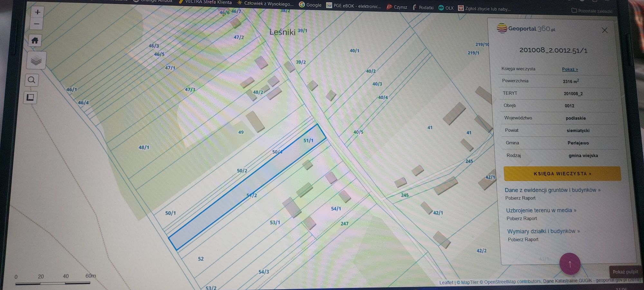Close the Geoportal parcel info panel
The width and height of the screenshot is (644, 290).
[604, 30]
